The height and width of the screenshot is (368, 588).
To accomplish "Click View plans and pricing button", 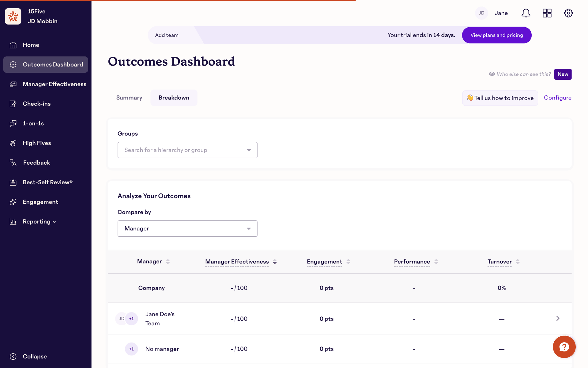I will tap(496, 35).
